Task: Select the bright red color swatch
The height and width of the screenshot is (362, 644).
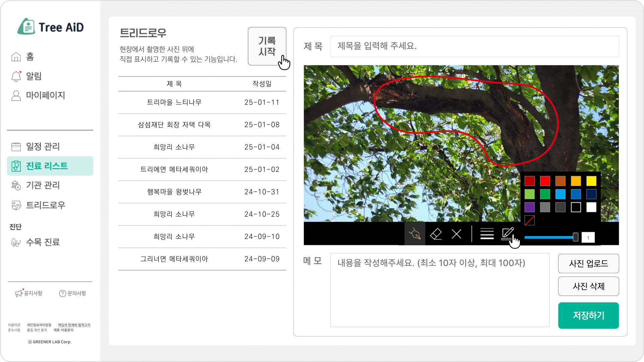Action: tap(545, 181)
